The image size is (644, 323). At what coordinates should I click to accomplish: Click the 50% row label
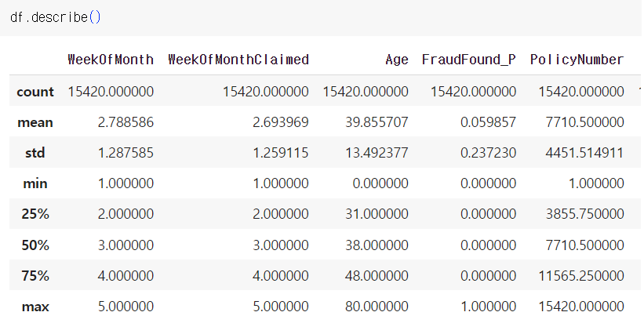(x=35, y=245)
